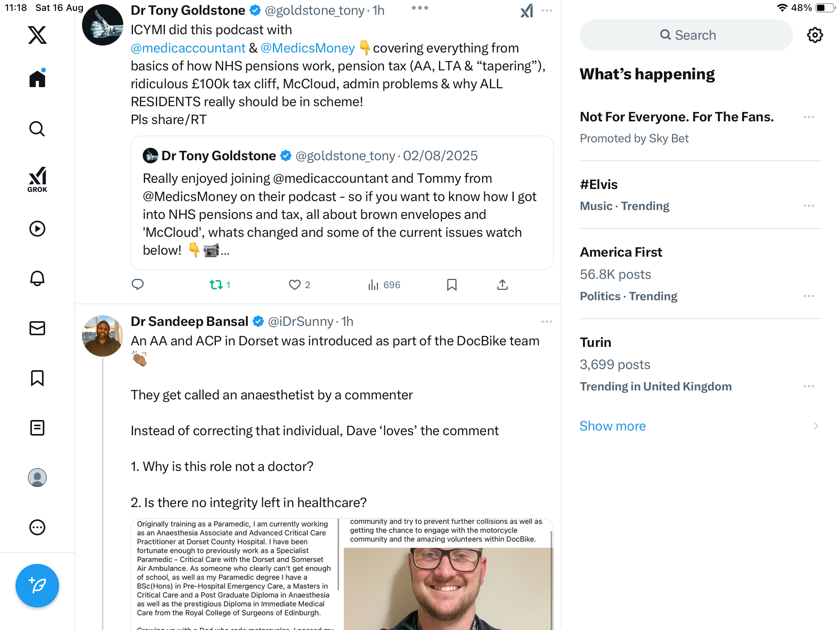Reply to Tony Goldstone's post
The width and height of the screenshot is (840, 630).
[x=138, y=285]
